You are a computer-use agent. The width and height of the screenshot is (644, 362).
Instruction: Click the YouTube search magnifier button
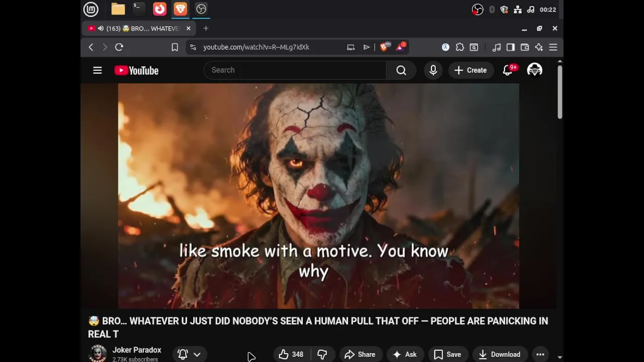tap(401, 70)
